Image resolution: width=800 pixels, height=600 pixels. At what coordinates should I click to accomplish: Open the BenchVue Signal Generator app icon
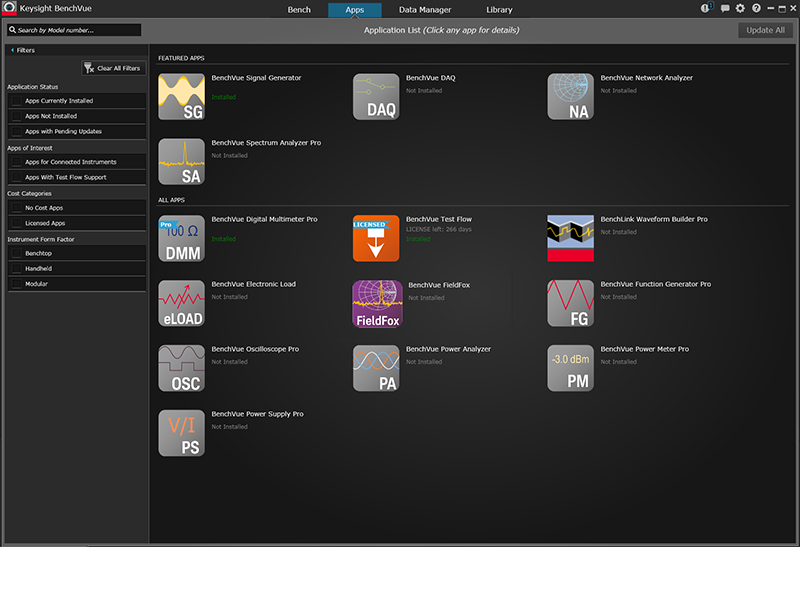click(181, 97)
